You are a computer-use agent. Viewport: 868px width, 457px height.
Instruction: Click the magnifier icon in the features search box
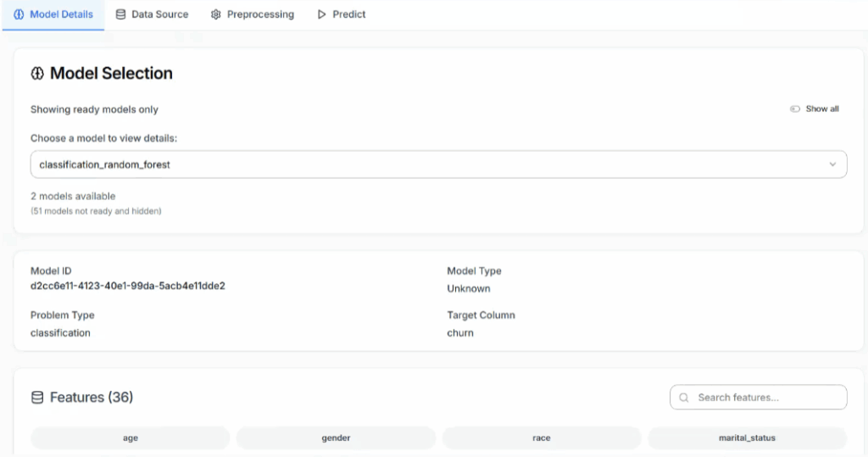684,398
